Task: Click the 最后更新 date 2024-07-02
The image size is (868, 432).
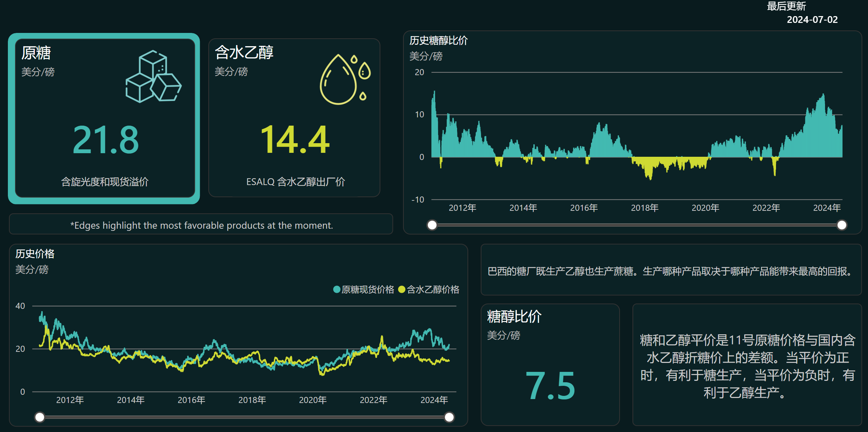Action: click(812, 20)
